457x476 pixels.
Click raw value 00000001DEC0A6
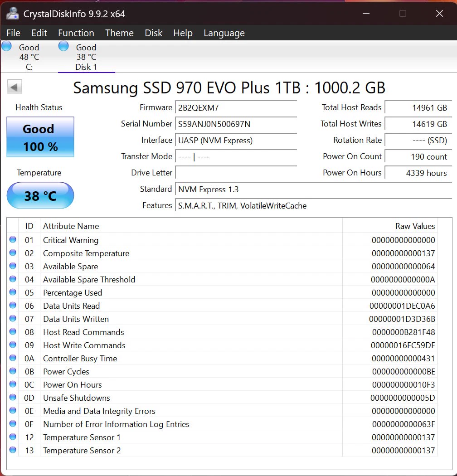(x=402, y=306)
